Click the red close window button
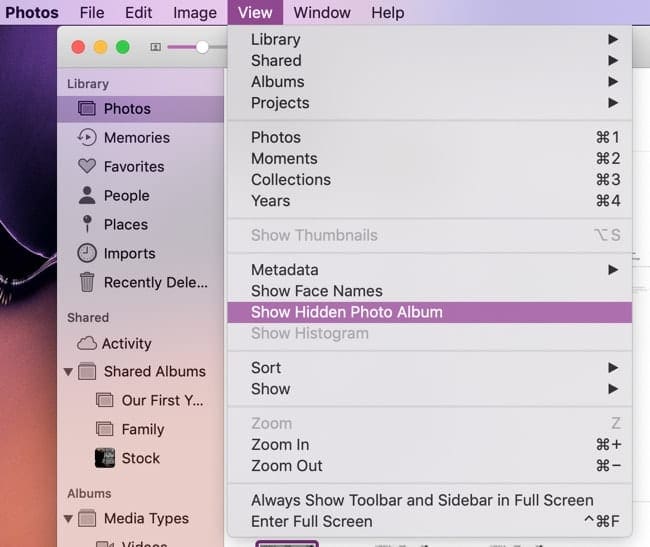 [78, 47]
